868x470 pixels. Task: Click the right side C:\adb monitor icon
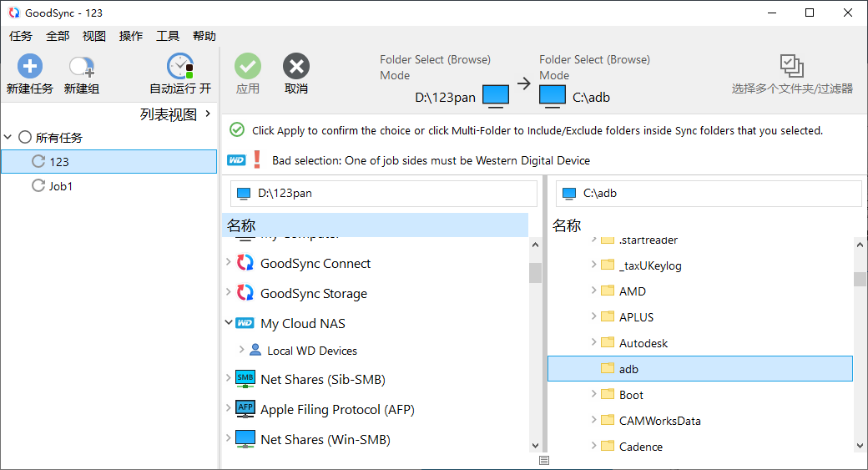(x=553, y=95)
